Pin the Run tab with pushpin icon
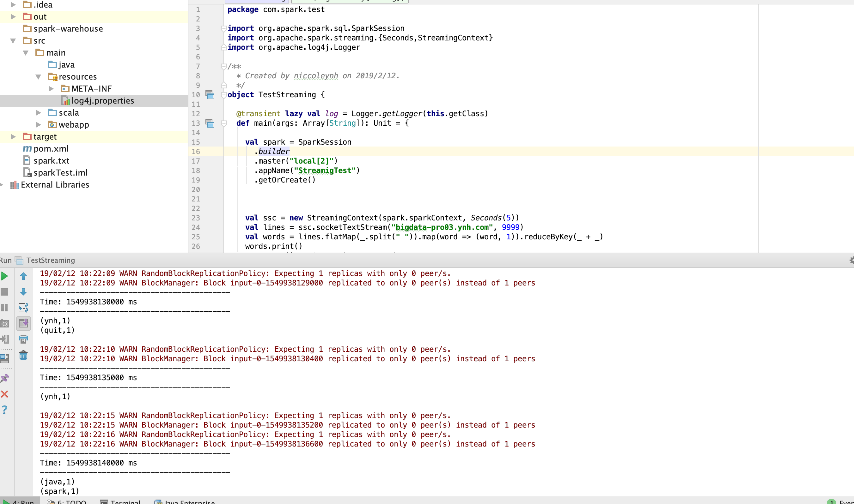This screenshot has height=504, width=854. pos(5,378)
